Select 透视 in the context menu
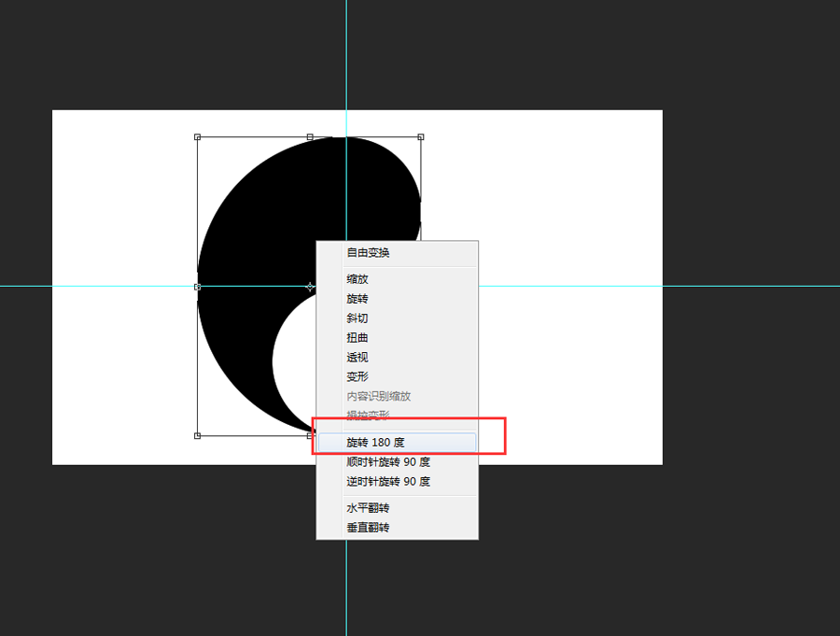Screen dimensions: 840x636 coord(397,357)
